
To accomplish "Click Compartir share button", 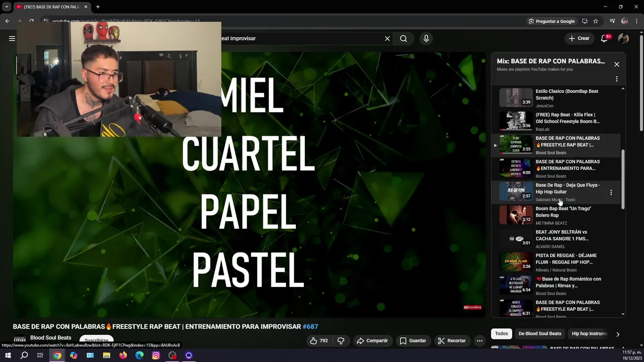I will coord(372,340).
